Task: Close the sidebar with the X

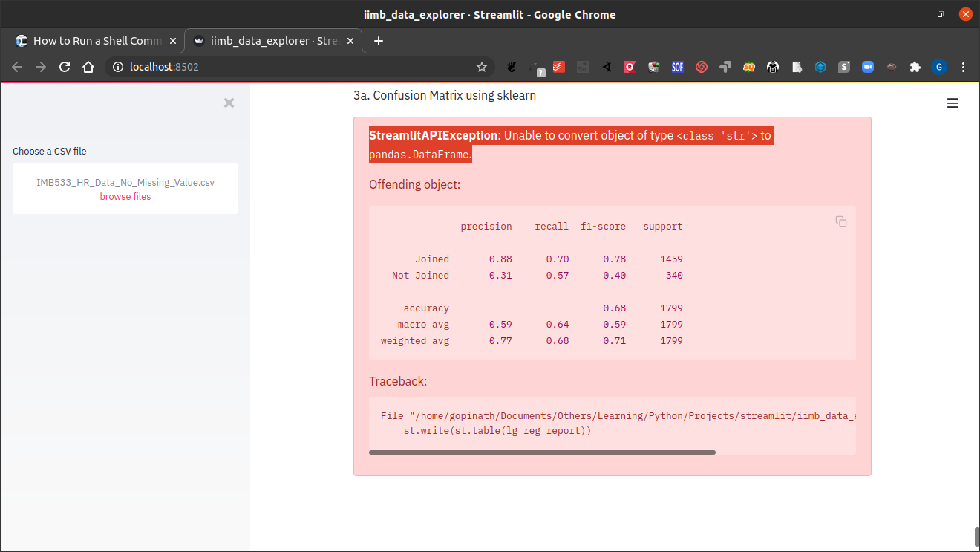Action: coord(229,103)
